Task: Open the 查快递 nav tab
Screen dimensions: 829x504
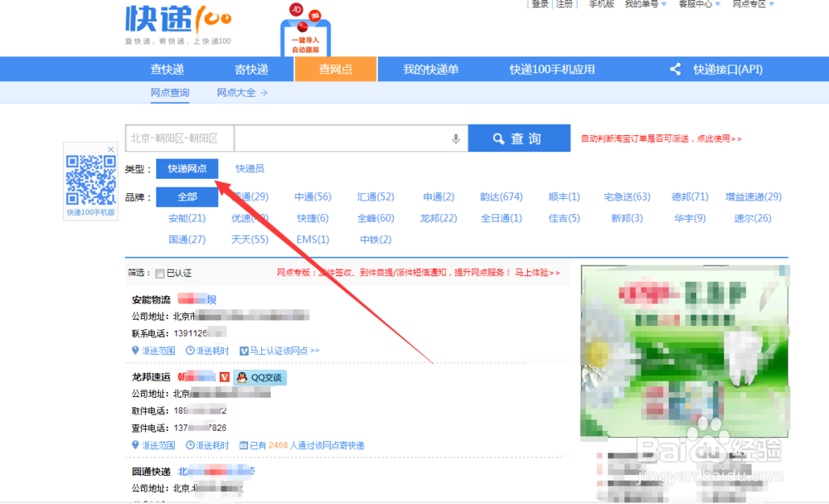Action: tap(167, 70)
